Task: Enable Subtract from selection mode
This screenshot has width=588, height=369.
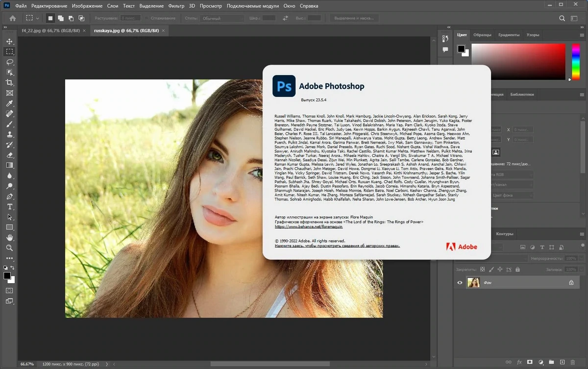Action: 71,18
